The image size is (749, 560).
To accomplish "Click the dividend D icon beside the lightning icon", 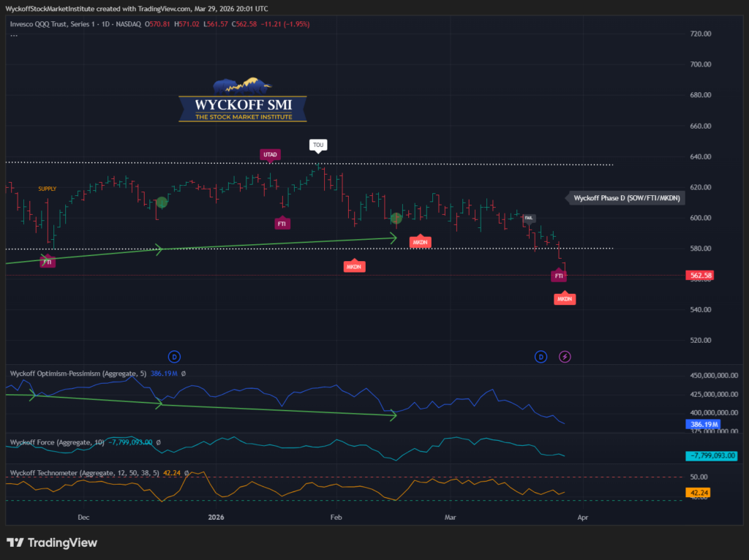I will pos(541,356).
